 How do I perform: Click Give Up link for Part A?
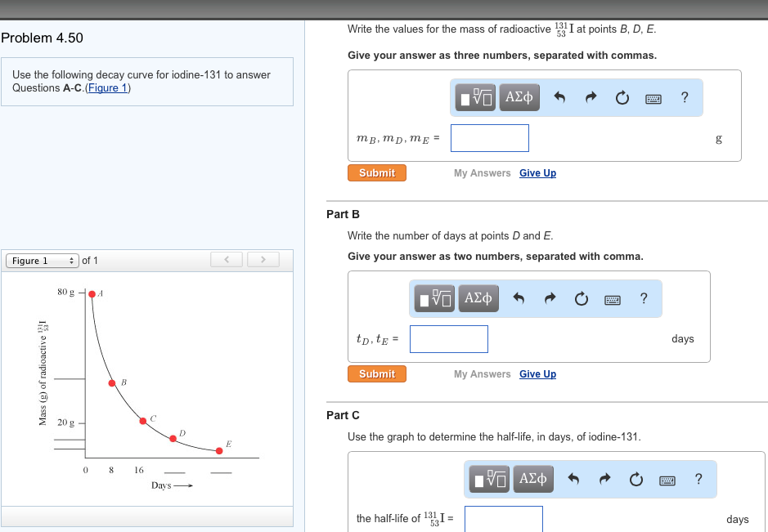pos(538,172)
